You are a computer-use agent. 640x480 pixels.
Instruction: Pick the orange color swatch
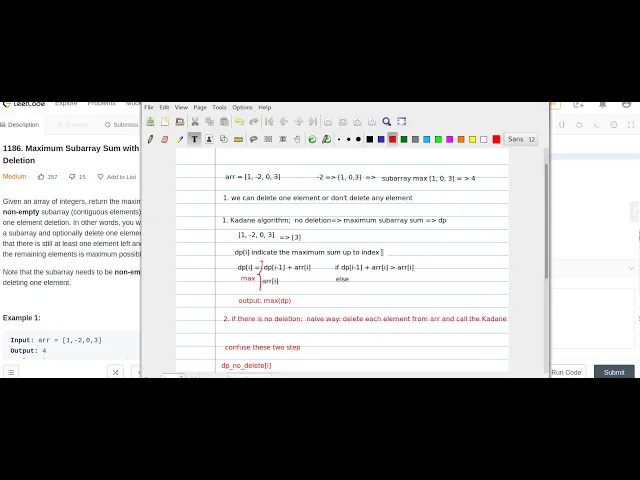(x=461, y=139)
